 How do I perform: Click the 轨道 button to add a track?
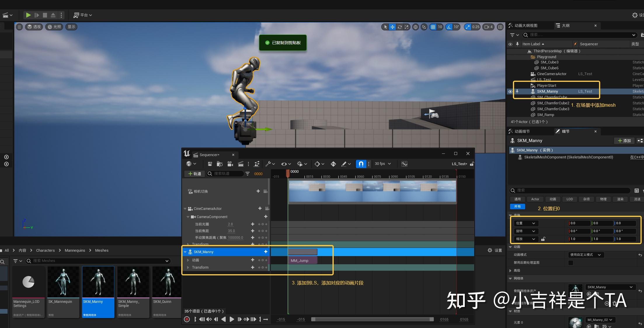[x=194, y=174]
